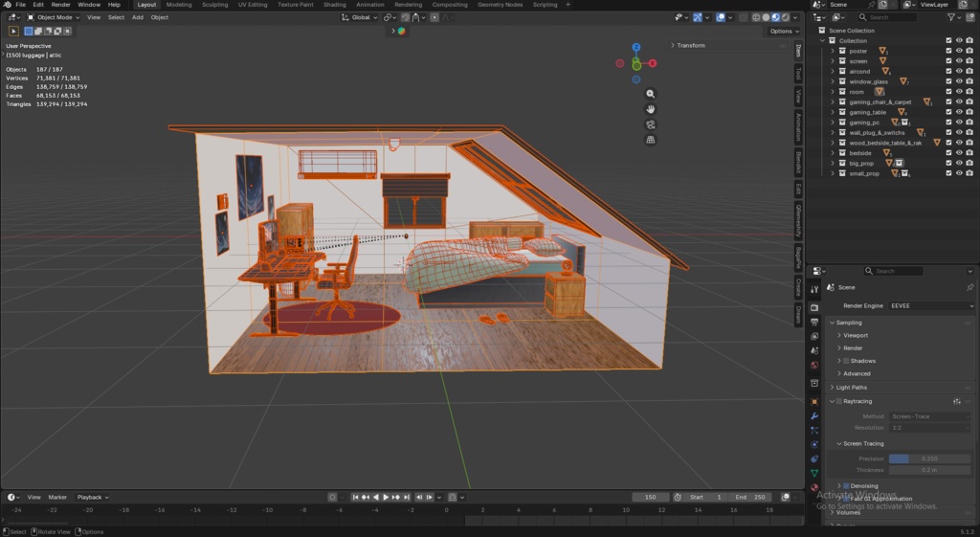980x537 pixels.
Task: Open the Render Engine EEVEE dropdown
Action: (930, 305)
